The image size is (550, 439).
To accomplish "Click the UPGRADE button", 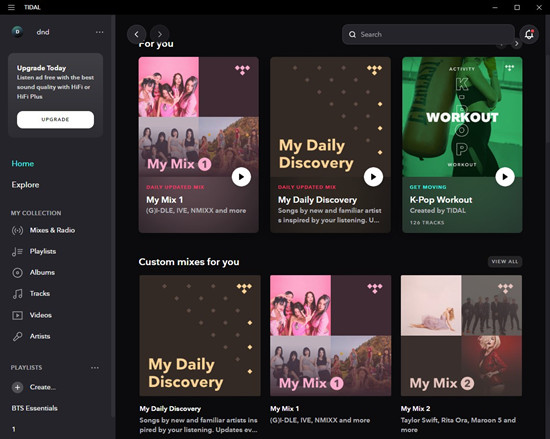I will (55, 120).
